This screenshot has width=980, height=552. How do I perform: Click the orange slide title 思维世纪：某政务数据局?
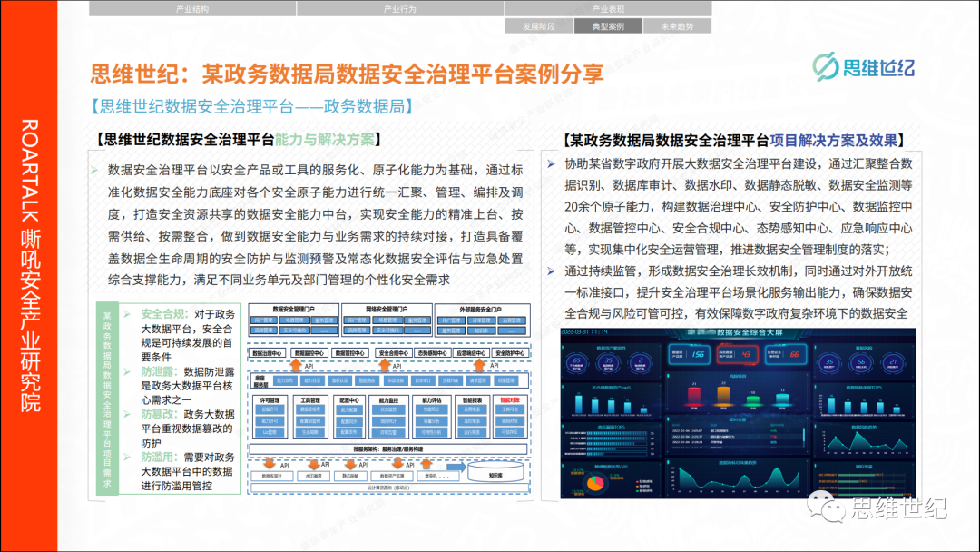point(348,74)
